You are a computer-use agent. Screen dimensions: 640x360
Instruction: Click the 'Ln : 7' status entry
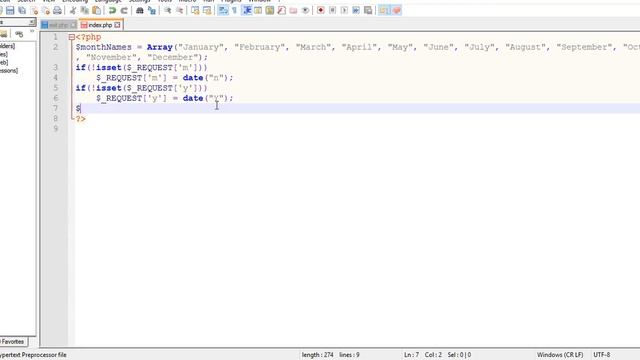point(411,355)
